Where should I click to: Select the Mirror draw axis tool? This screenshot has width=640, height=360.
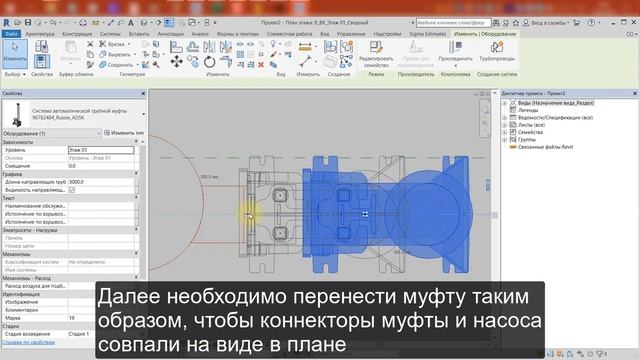[225, 47]
